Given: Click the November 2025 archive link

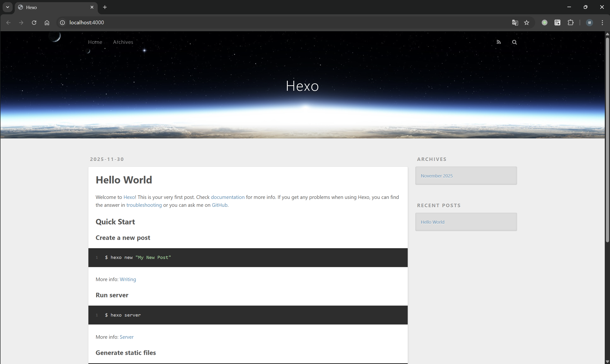Looking at the screenshot, I should 437,176.
